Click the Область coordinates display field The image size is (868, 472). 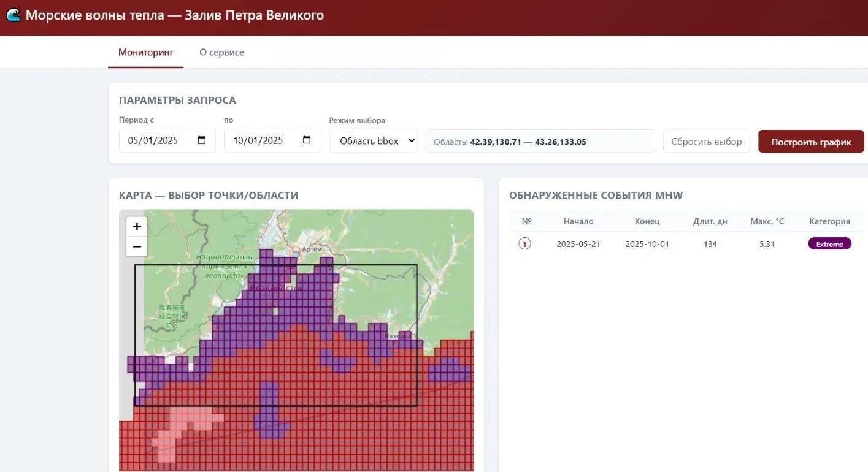click(540, 142)
